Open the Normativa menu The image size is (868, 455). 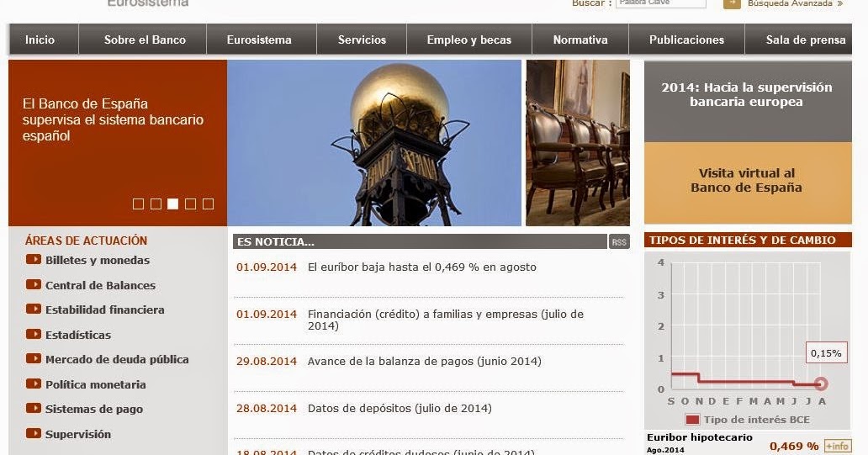click(x=580, y=40)
